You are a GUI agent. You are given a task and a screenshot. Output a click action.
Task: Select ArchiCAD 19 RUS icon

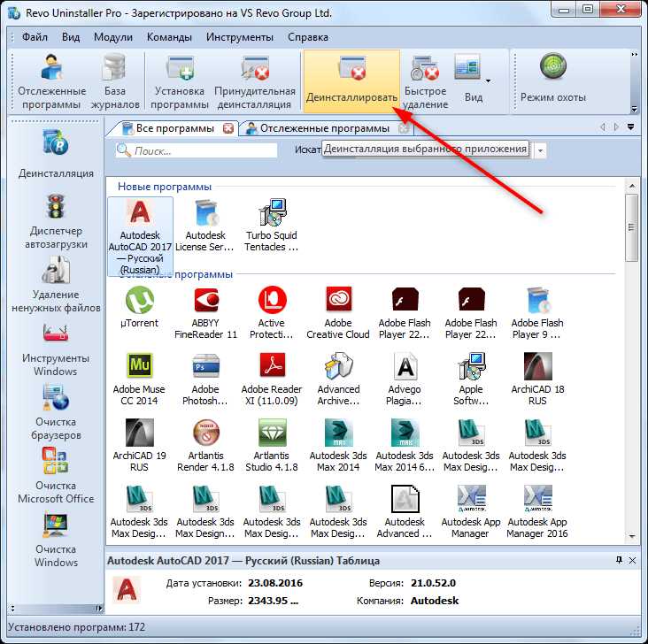[139, 445]
